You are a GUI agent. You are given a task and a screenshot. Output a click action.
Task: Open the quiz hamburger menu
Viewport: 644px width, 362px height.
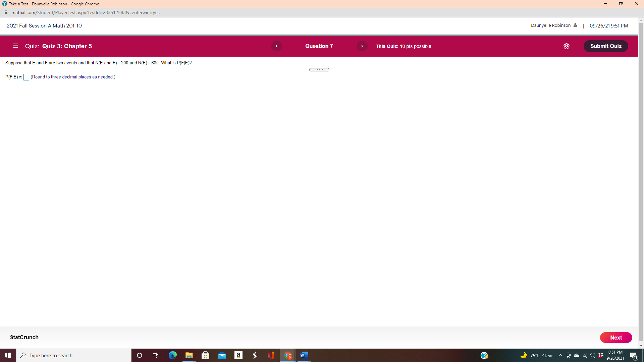(15, 46)
